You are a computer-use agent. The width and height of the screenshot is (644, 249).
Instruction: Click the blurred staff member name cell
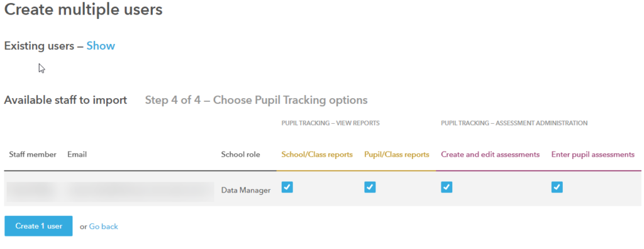click(x=32, y=191)
